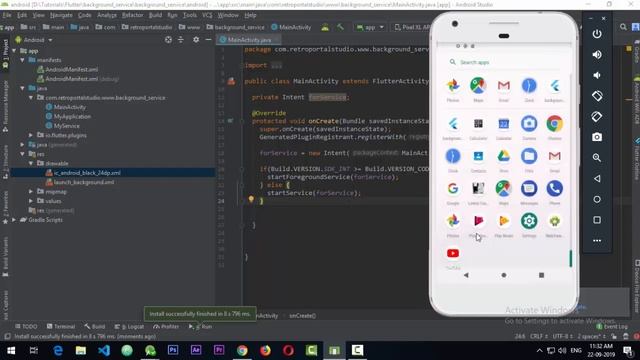Open the app run configuration dropdown
Viewport: 640px width, 360px height.
[x=370, y=27]
